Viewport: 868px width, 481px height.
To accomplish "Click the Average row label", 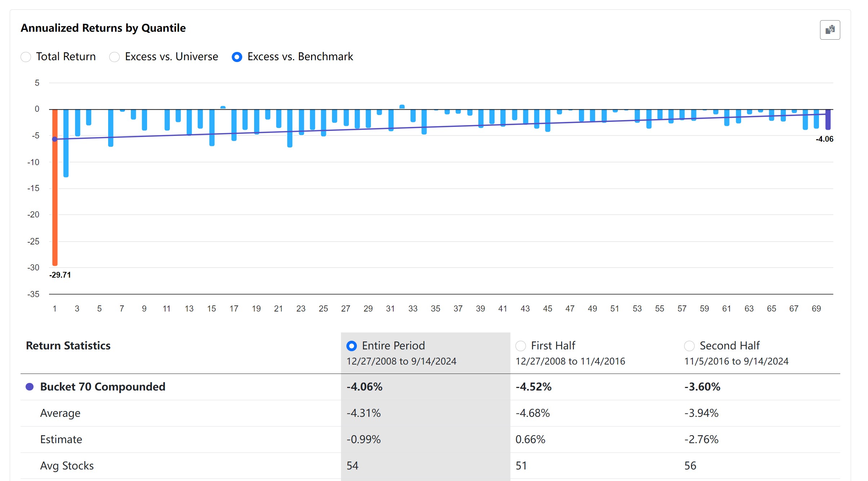I will click(x=60, y=413).
